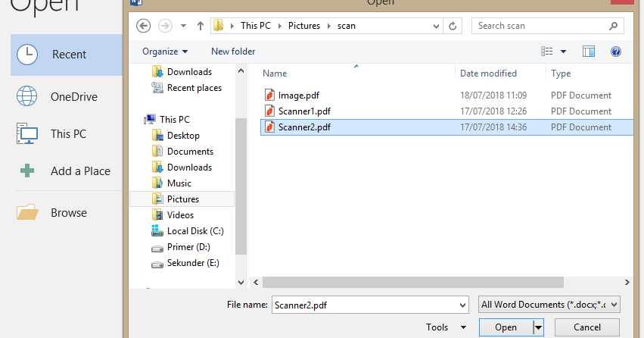The image size is (644, 338).
Task: Open the Tools dropdown menu
Action: point(446,327)
